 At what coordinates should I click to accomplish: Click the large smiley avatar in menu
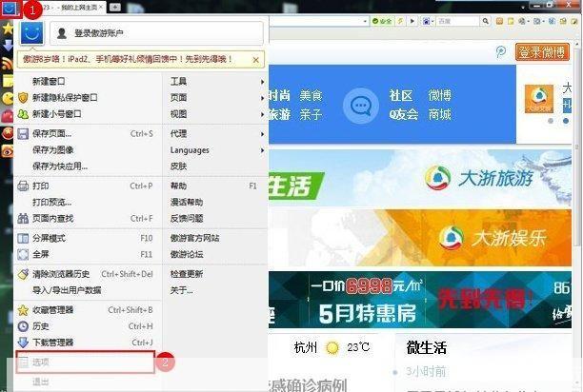pos(32,33)
